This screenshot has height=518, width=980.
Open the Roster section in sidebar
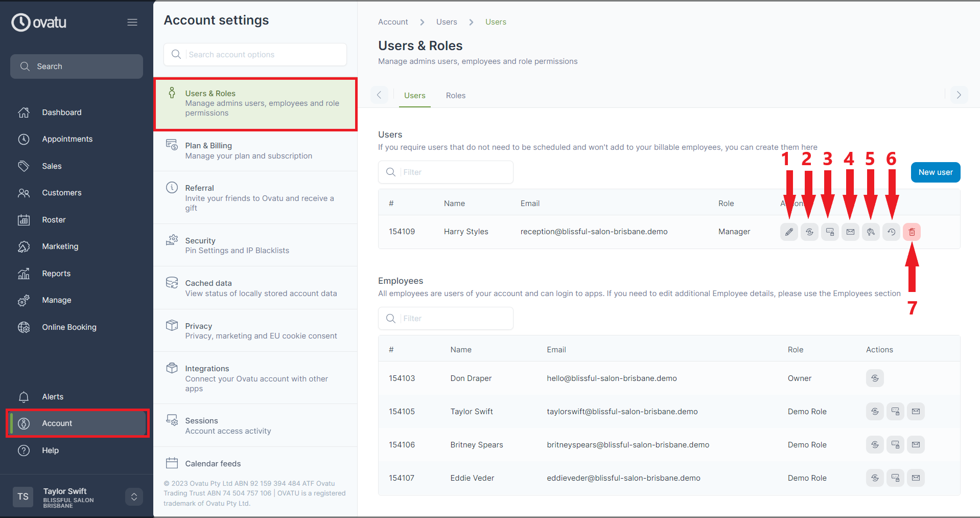tap(55, 219)
